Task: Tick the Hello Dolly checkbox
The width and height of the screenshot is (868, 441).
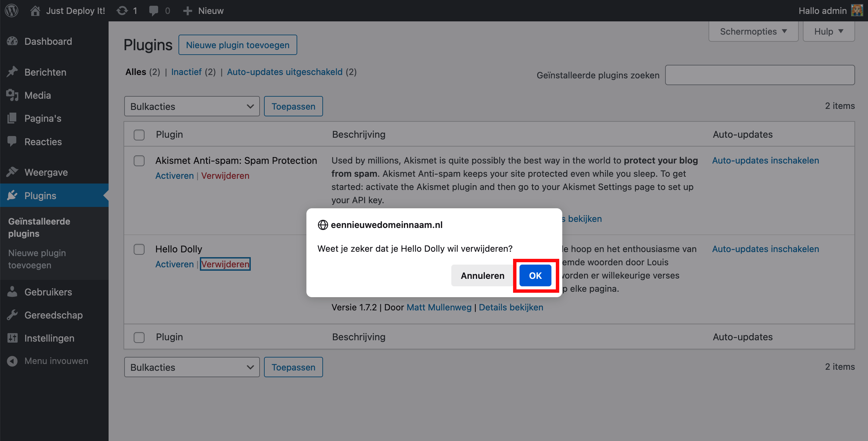Action: point(139,249)
